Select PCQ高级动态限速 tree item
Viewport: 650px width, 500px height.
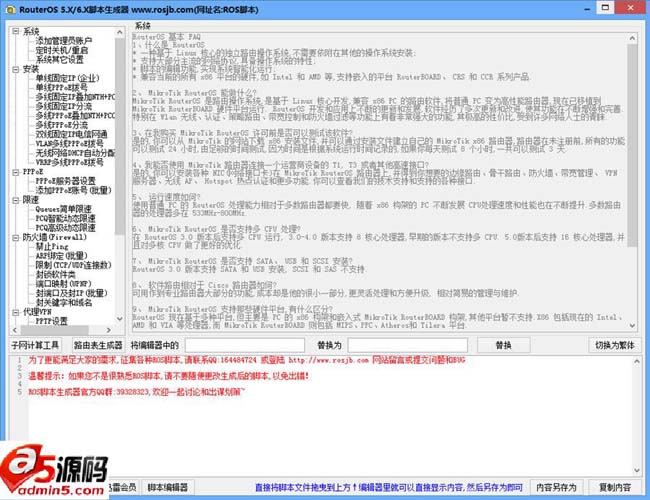(x=65, y=228)
